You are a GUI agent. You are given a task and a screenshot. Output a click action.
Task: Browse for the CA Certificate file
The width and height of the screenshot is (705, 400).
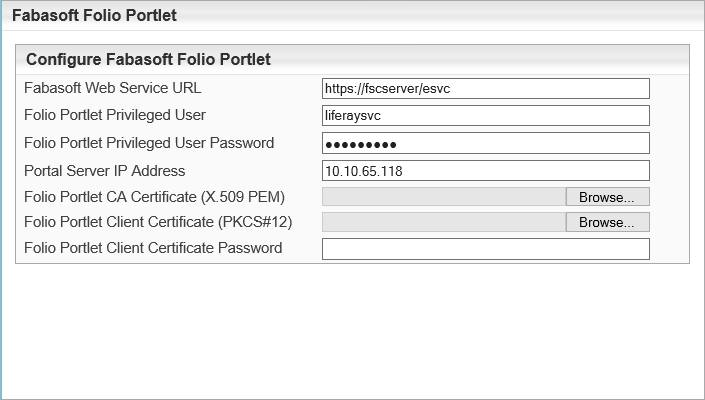tap(607, 197)
